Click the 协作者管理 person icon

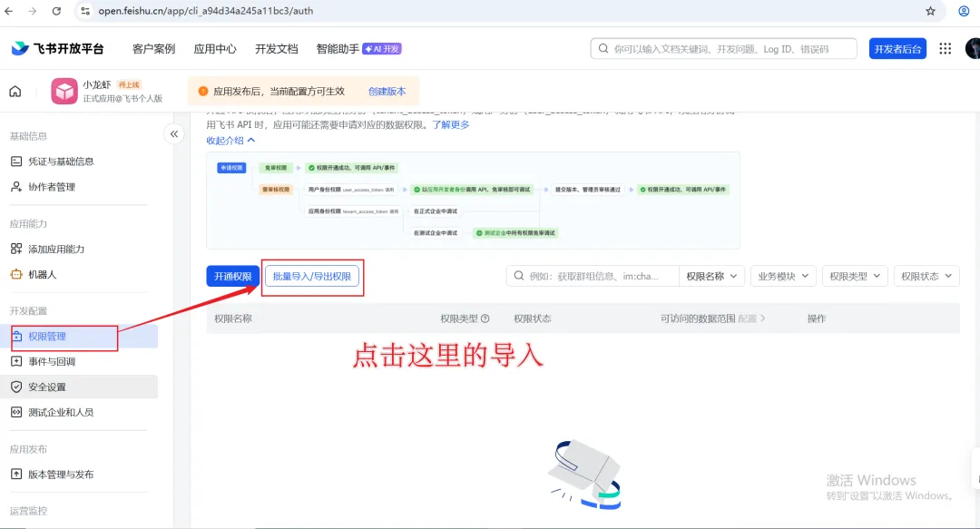pos(16,186)
